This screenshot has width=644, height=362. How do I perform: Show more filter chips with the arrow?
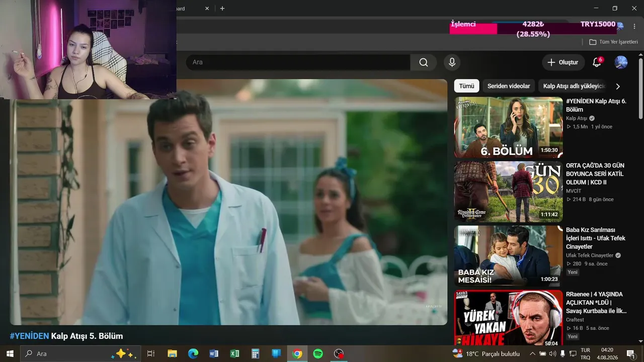618,86
